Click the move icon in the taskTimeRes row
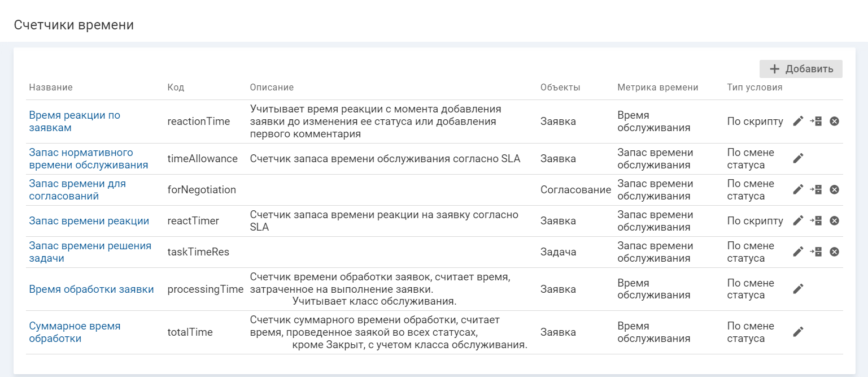Screen dimensions: 868x377 tap(815, 252)
